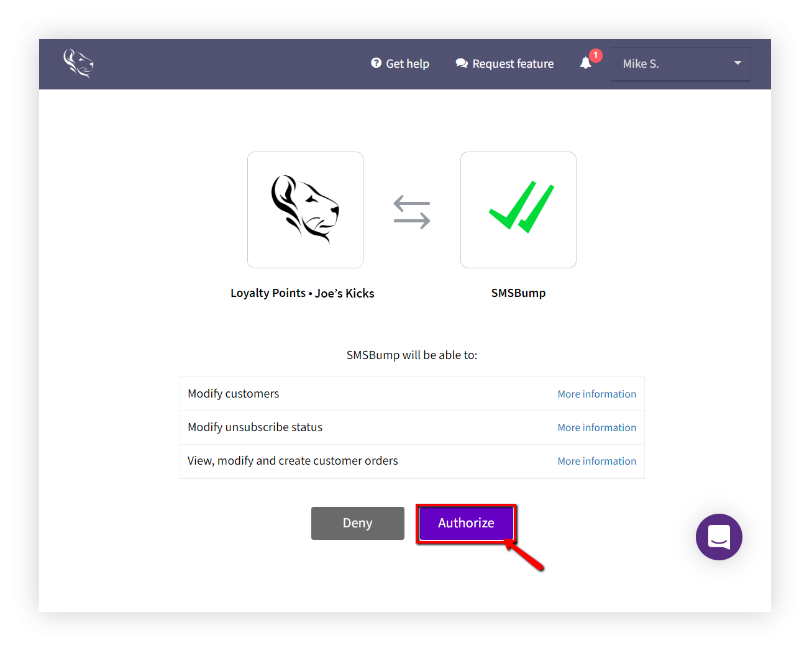The image size is (812, 651).
Task: Click Request feature in the header
Action: click(x=504, y=63)
